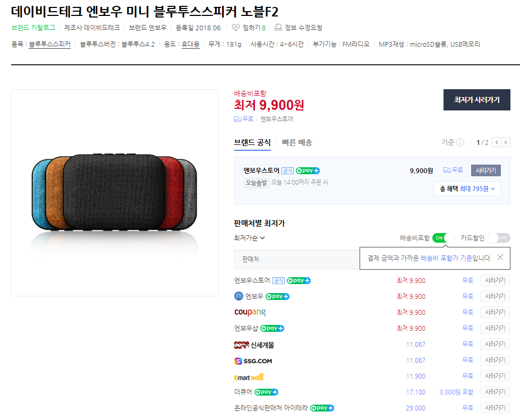
Task: Turn off the 배송비포함 toggle
Action: 444,238
